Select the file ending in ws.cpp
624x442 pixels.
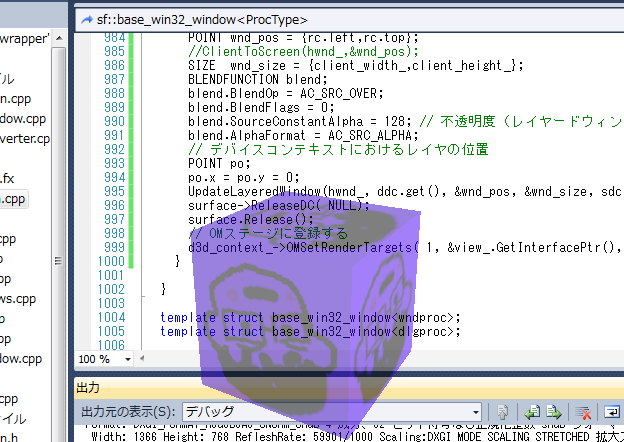[x=20, y=298]
